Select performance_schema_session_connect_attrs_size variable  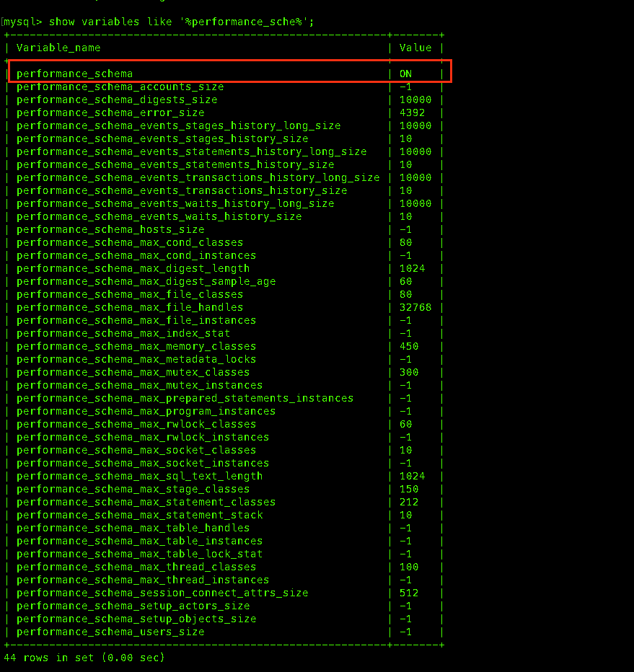pyautogui.click(x=162, y=593)
